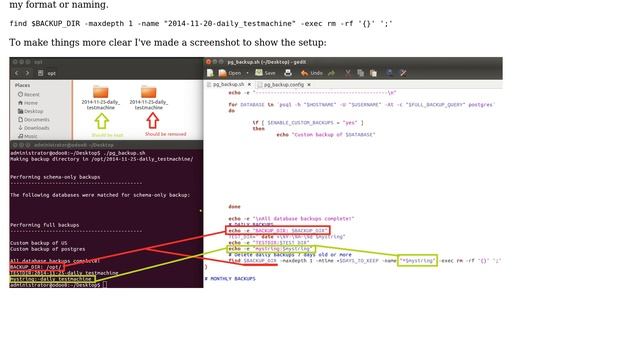Click the Redo arrow in gedit toolbar

331,73
